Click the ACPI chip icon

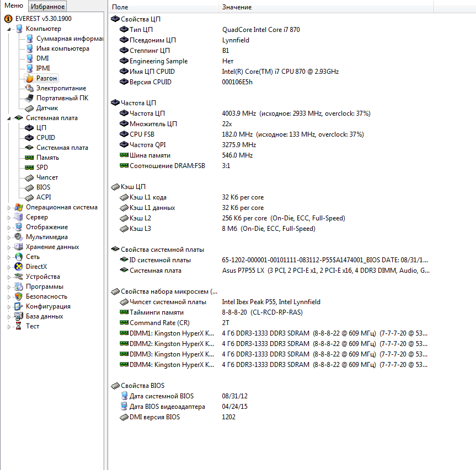(29, 198)
